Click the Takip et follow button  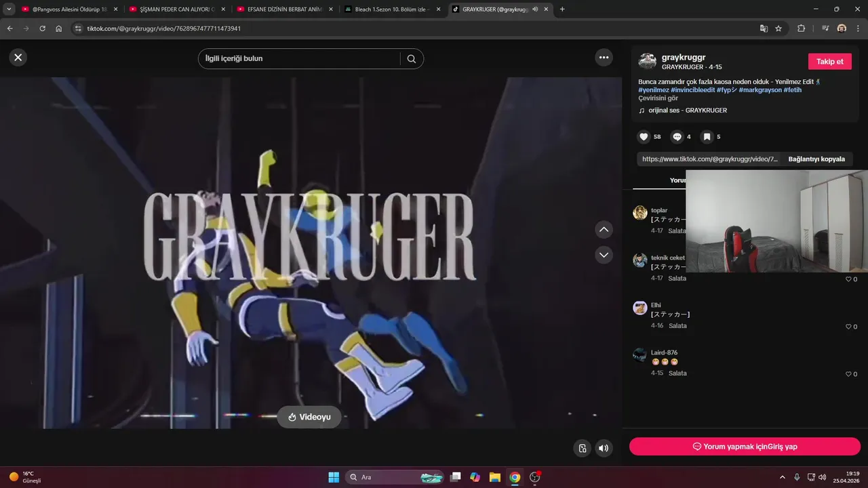[829, 62]
